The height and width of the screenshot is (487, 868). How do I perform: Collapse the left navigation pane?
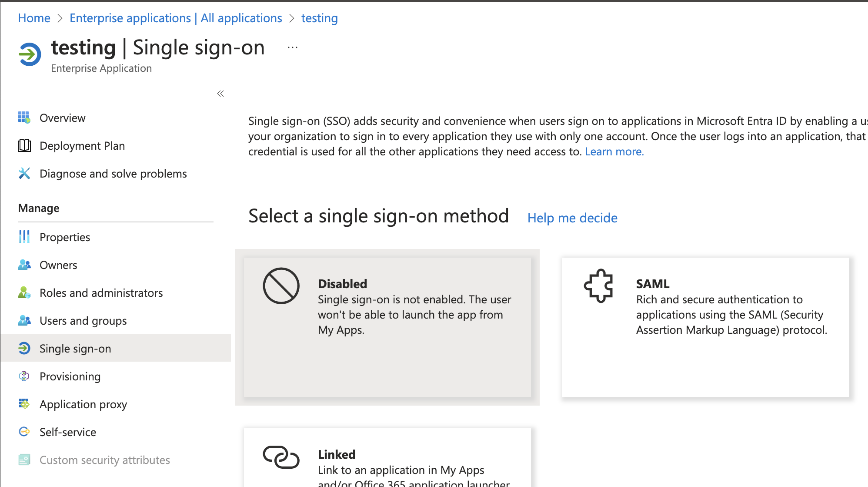coord(220,94)
